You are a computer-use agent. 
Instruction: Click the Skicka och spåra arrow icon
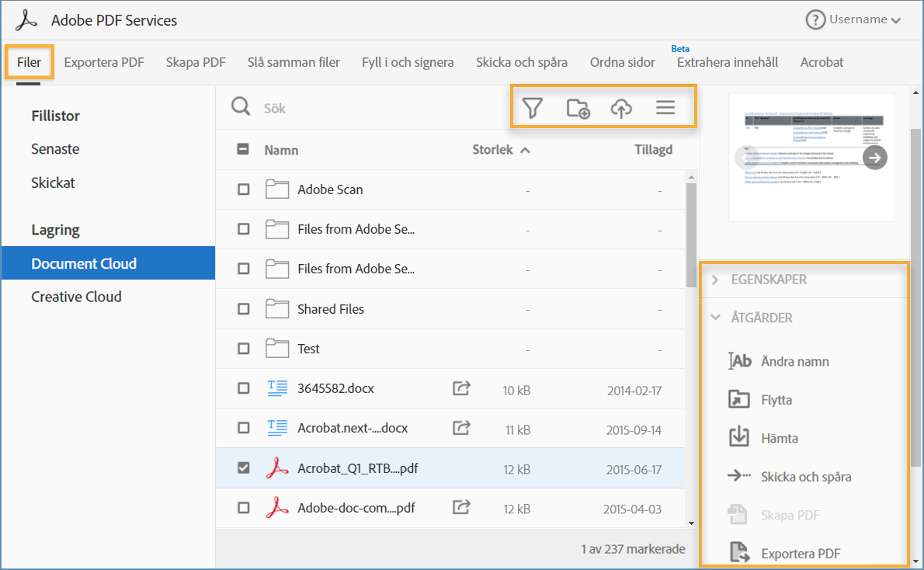[739, 475]
